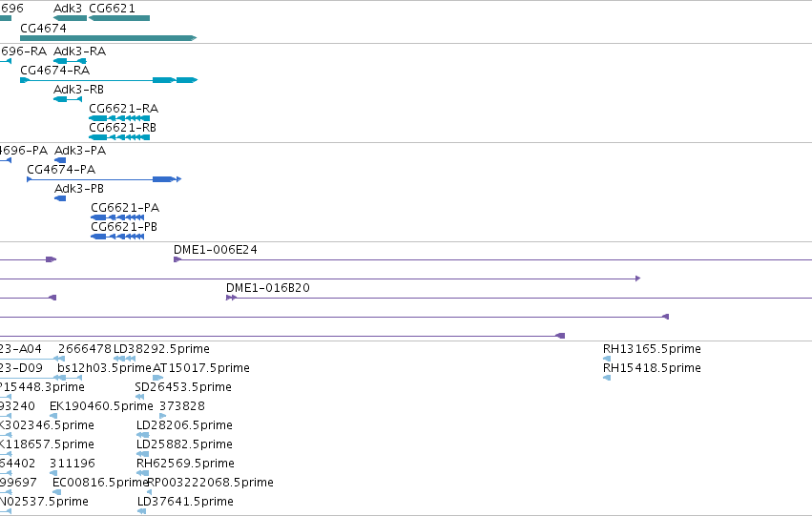
Task: Click the RH62569.5prime EST label
Action: [x=185, y=464]
